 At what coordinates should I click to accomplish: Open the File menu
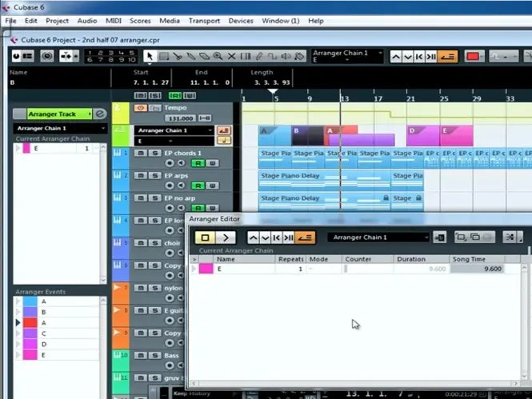pos(10,21)
